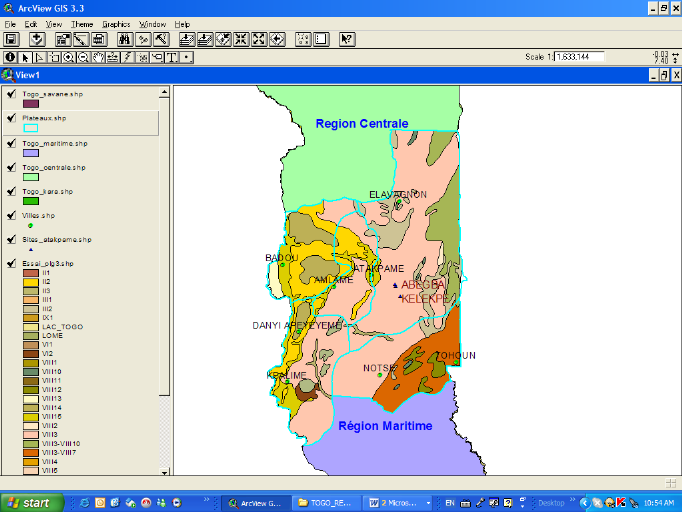This screenshot has height=512, width=682.
Task: Open the Theme menu
Action: pyautogui.click(x=81, y=23)
